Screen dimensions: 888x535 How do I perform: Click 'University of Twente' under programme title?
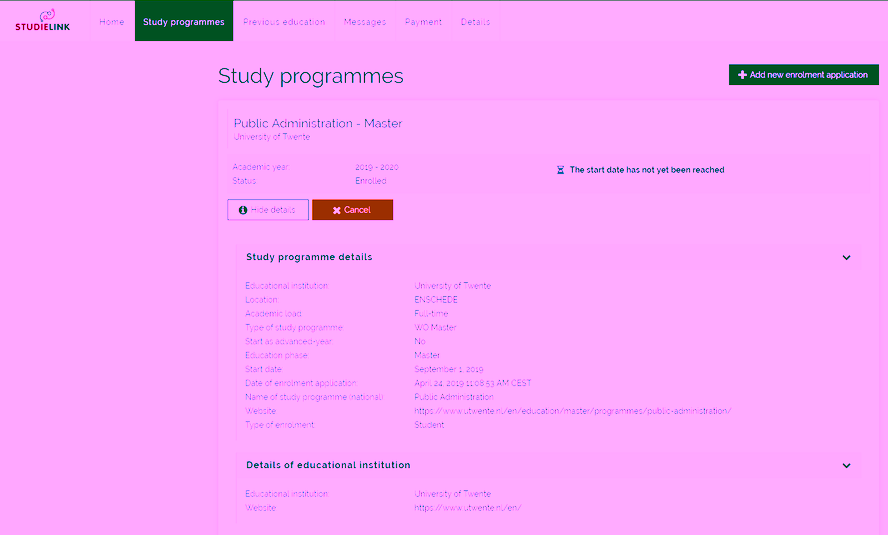[272, 137]
